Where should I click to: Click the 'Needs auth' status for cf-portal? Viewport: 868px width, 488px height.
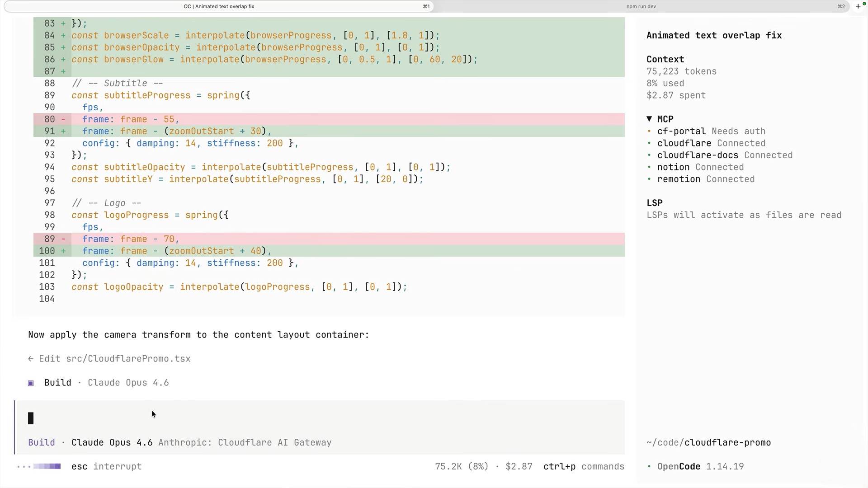point(738,131)
